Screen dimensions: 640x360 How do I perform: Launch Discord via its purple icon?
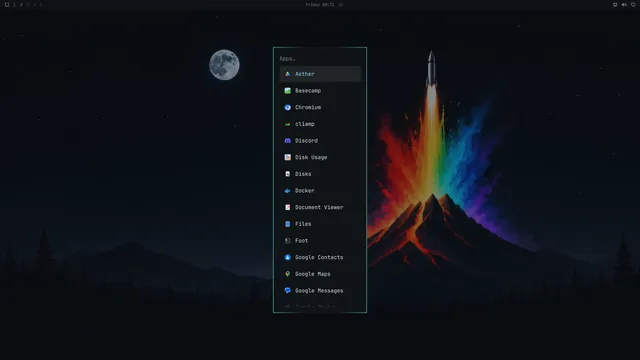287,140
